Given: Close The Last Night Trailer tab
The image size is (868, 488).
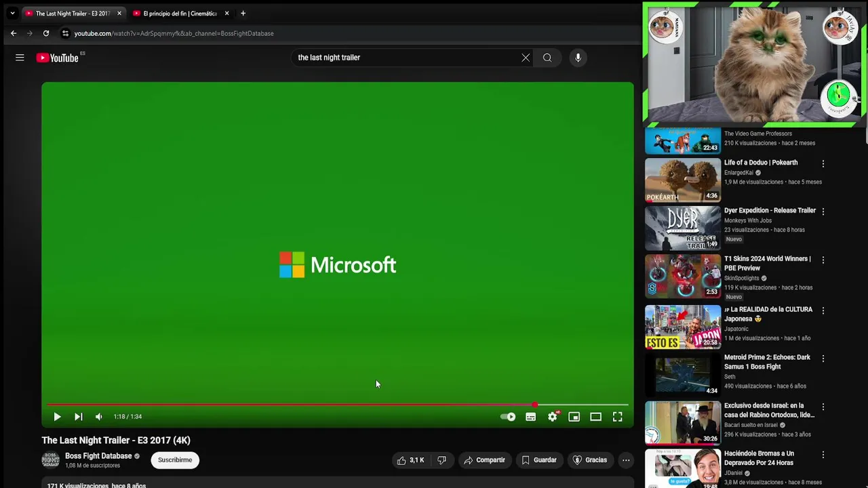Looking at the screenshot, I should (x=119, y=14).
